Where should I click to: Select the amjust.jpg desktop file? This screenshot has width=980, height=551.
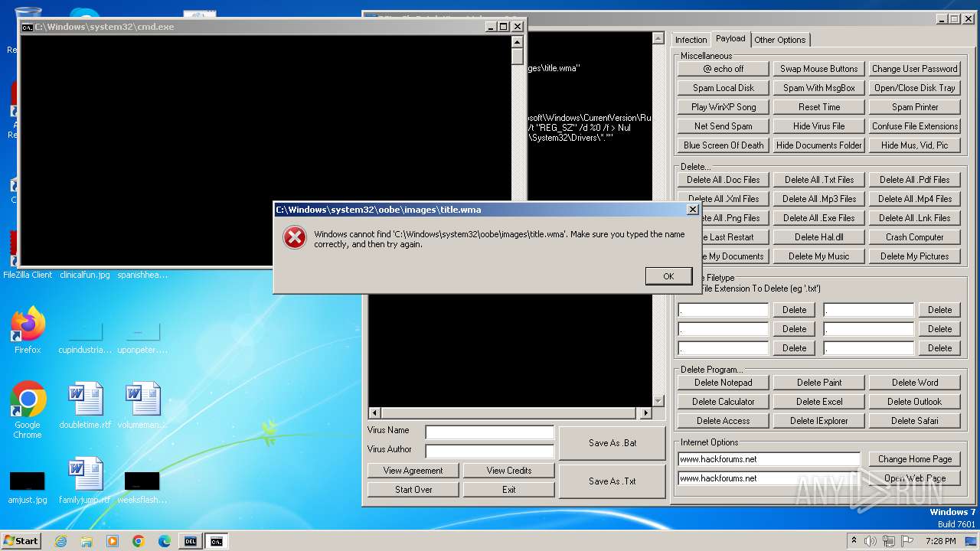pos(28,487)
